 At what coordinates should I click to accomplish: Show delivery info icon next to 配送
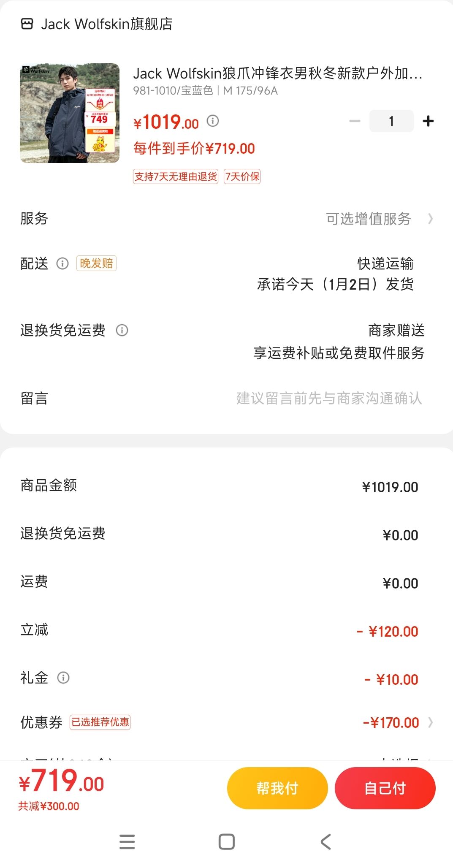(62, 263)
